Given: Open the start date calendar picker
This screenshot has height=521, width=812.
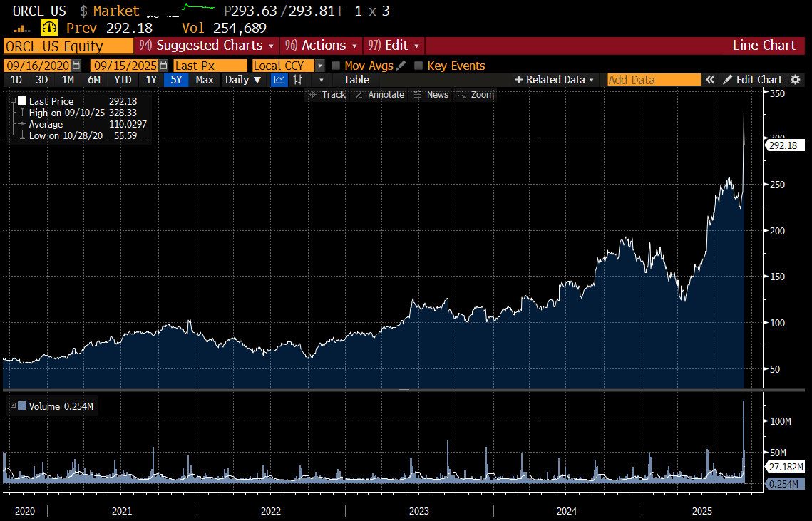Looking at the screenshot, I should point(77,66).
